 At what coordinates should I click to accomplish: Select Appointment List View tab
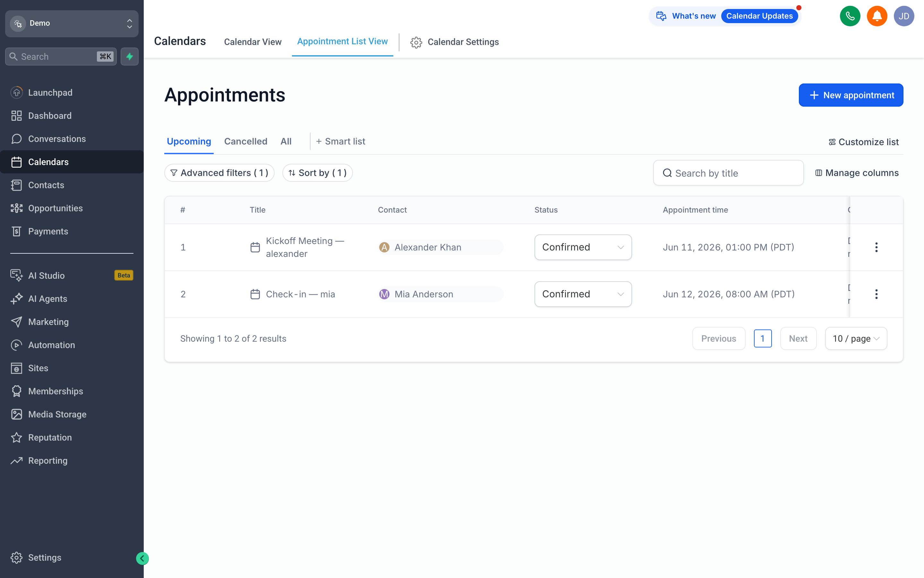tap(343, 41)
